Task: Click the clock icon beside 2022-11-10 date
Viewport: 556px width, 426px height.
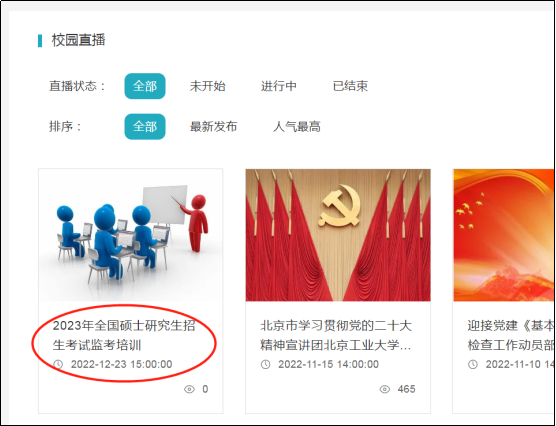Action: click(473, 364)
